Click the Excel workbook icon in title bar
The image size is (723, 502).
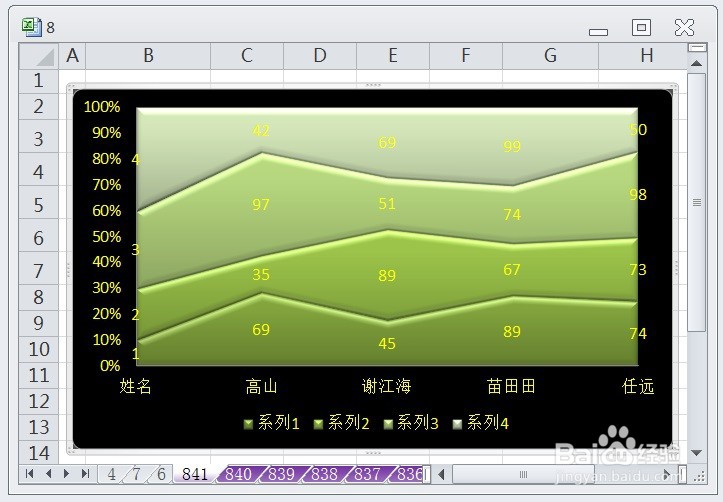tap(31, 27)
